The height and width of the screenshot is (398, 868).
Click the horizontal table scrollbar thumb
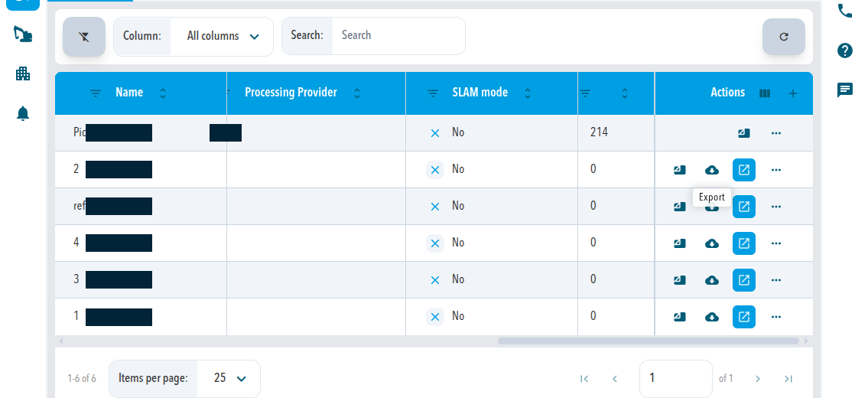click(x=649, y=341)
